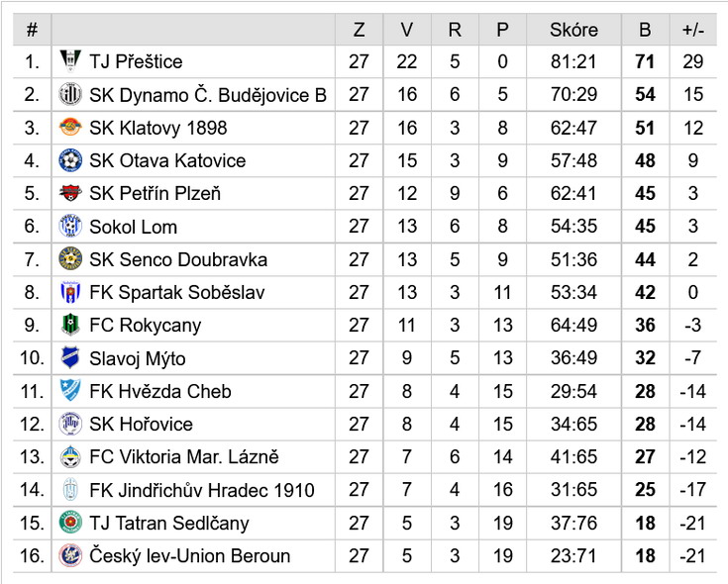Sort by the B points column header
This screenshot has width=728, height=584.
click(x=645, y=30)
